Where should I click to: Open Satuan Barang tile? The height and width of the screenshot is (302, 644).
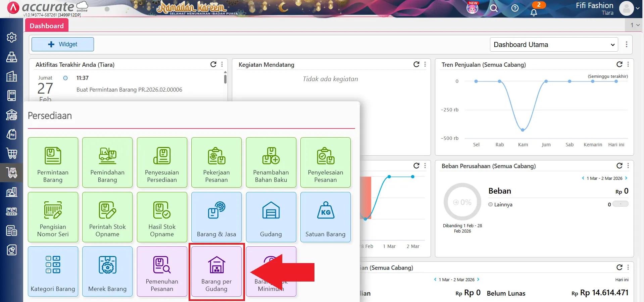point(325,217)
